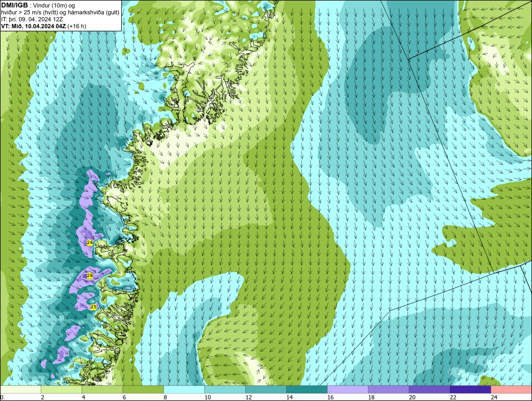Click the '(+16 h)' forecast offset
Viewport: 532px width, 401px height.
(77, 26)
